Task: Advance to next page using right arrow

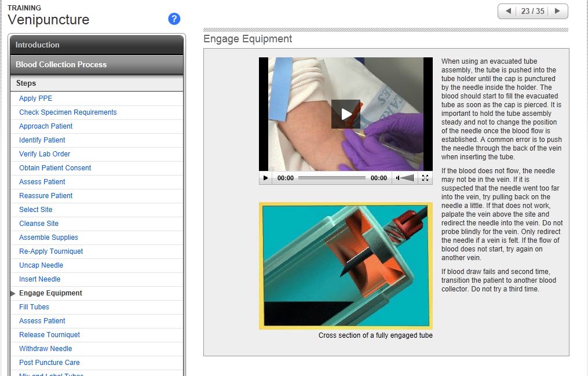Action: (x=557, y=11)
